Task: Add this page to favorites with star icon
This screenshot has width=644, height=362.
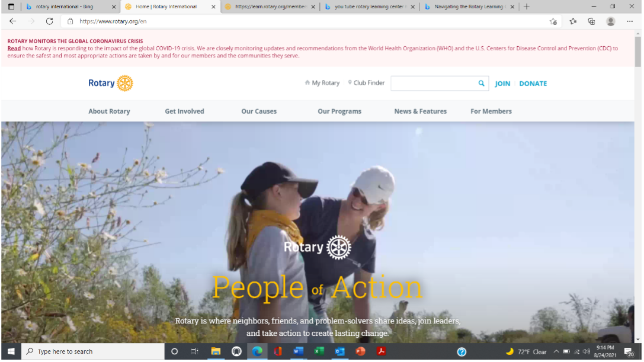Action: point(553,21)
